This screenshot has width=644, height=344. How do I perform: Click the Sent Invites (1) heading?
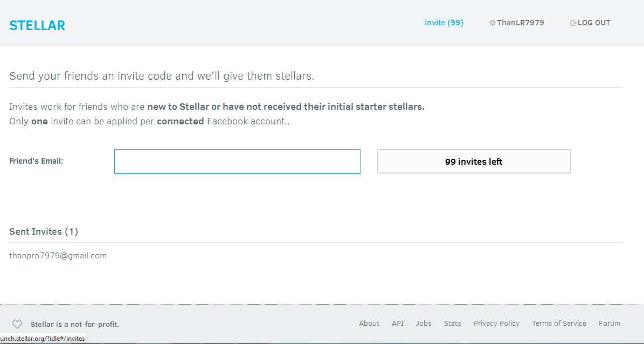click(44, 231)
